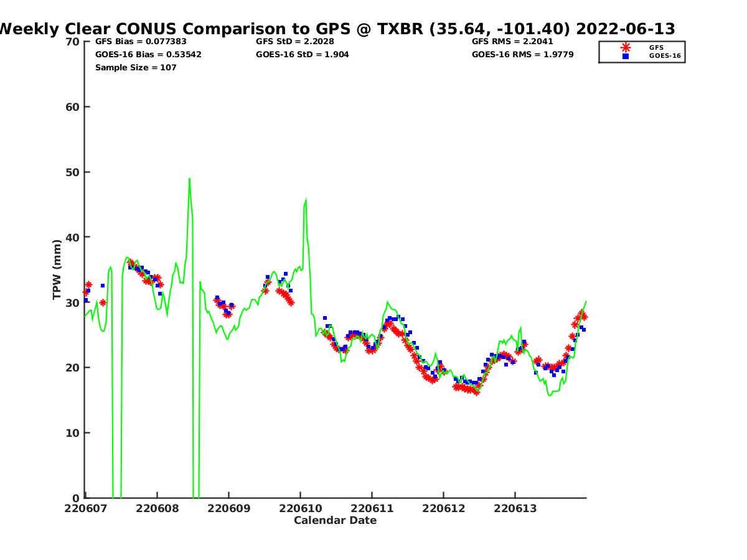Click the 220611 x-axis tick label
Viewport: 747px width, 560px height.
click(372, 508)
